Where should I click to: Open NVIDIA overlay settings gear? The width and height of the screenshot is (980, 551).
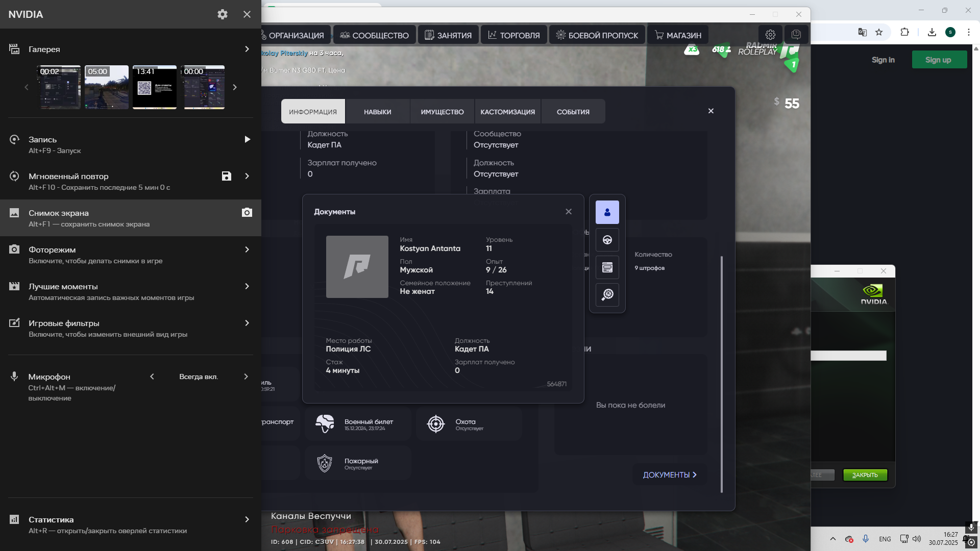(223, 14)
